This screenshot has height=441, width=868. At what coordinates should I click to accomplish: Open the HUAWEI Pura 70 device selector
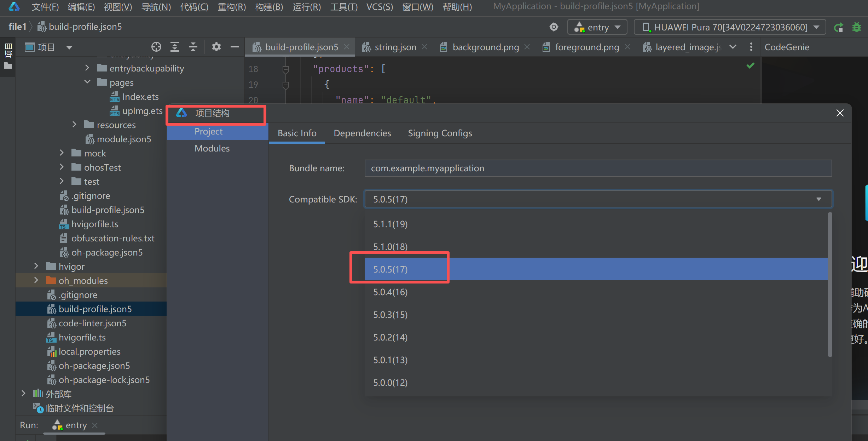click(730, 27)
